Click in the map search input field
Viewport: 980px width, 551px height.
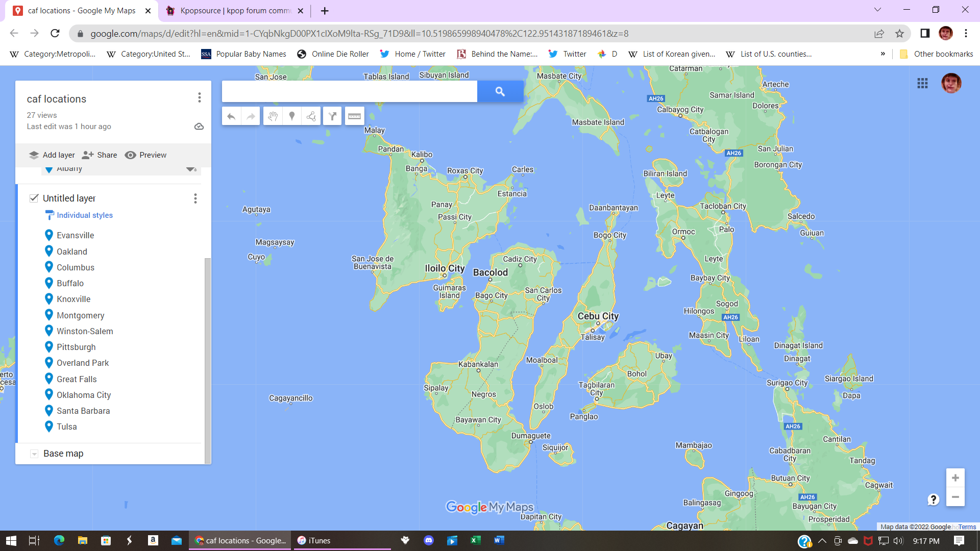pos(350,91)
